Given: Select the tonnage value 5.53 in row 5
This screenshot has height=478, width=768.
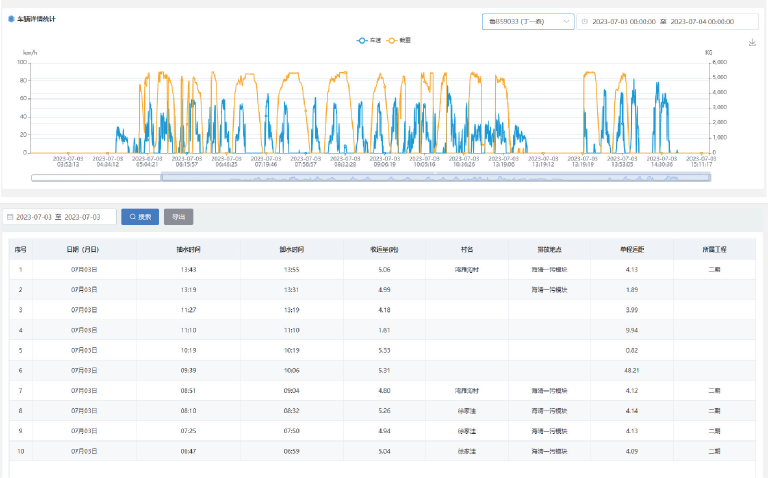Looking at the screenshot, I should (384, 350).
